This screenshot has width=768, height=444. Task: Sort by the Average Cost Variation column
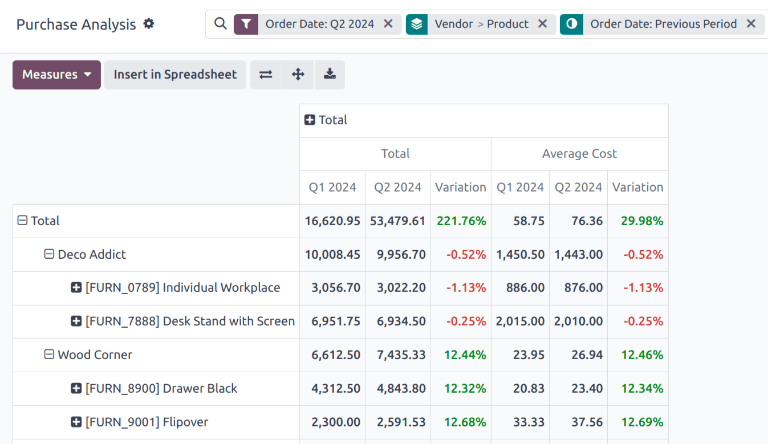tap(637, 187)
